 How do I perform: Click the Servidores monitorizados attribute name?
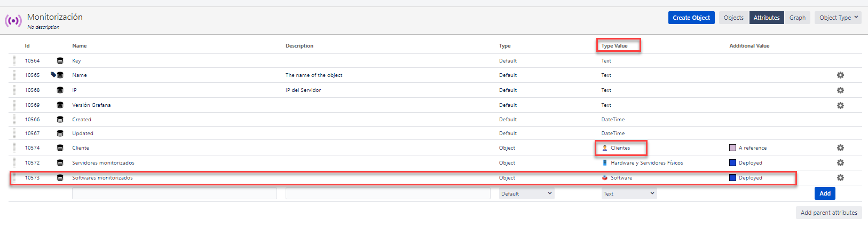(x=104, y=163)
